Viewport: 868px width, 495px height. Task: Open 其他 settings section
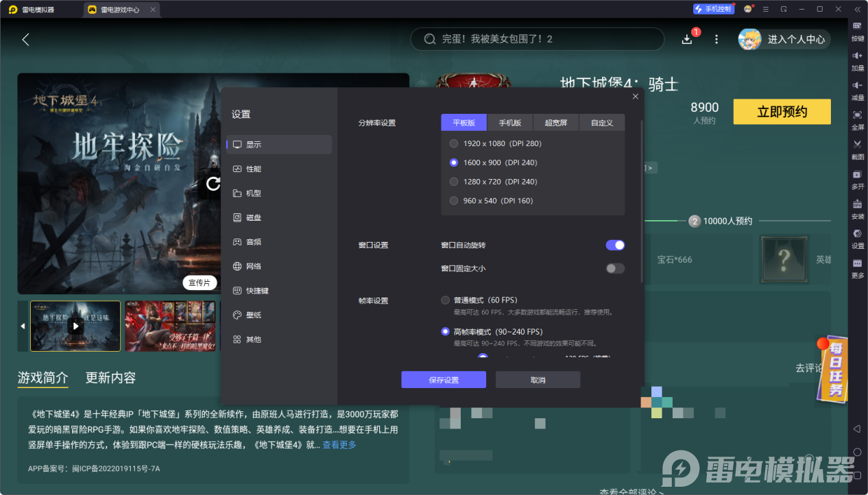coord(279,339)
